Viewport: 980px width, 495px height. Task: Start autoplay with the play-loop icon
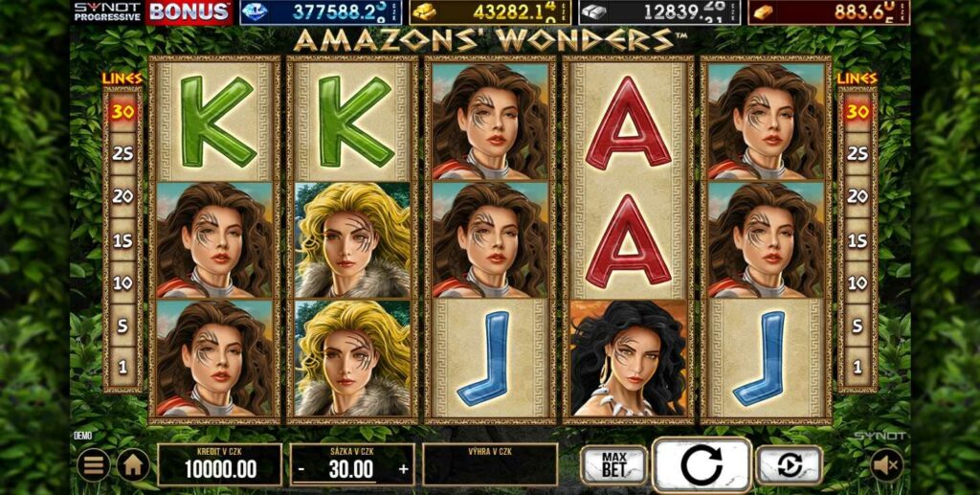tap(789, 465)
